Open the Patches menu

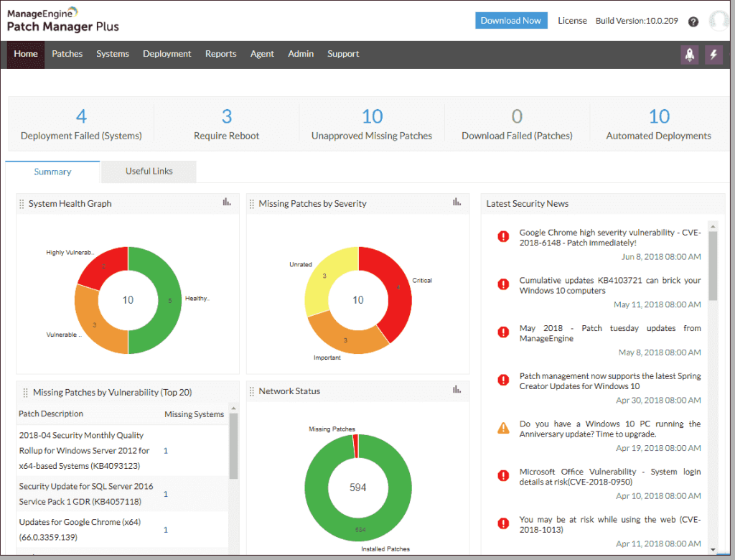click(x=67, y=54)
